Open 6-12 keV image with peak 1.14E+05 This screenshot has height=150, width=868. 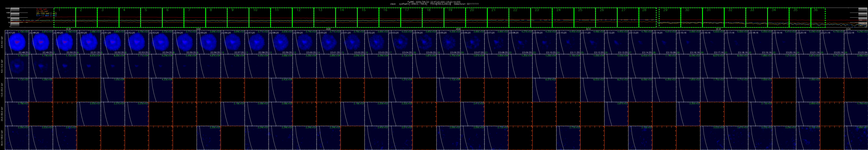[41, 66]
